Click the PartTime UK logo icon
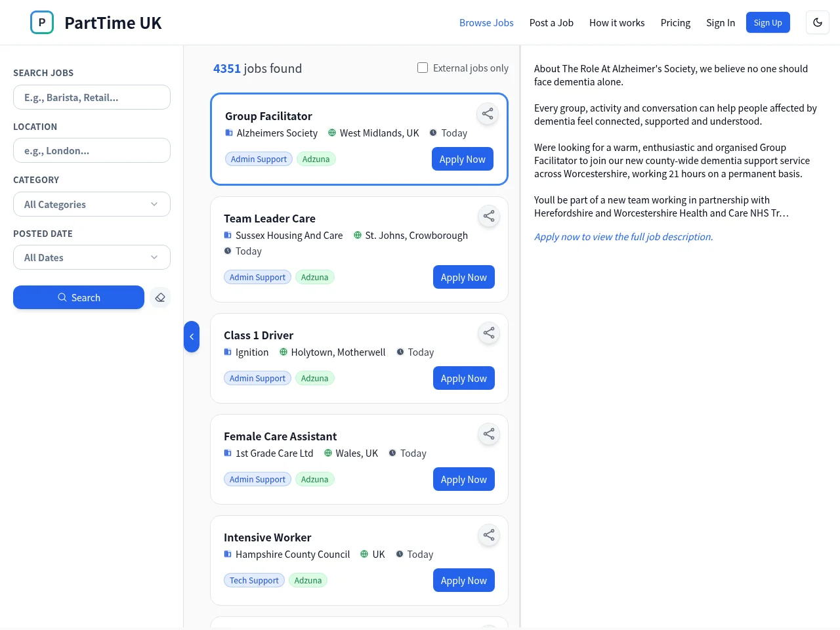Viewport: 840px width, 630px height. coord(42,22)
